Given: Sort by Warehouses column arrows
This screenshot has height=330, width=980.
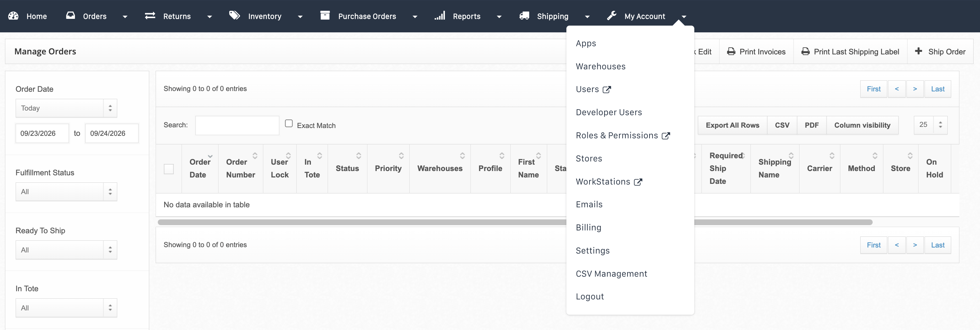Looking at the screenshot, I should pos(462,156).
